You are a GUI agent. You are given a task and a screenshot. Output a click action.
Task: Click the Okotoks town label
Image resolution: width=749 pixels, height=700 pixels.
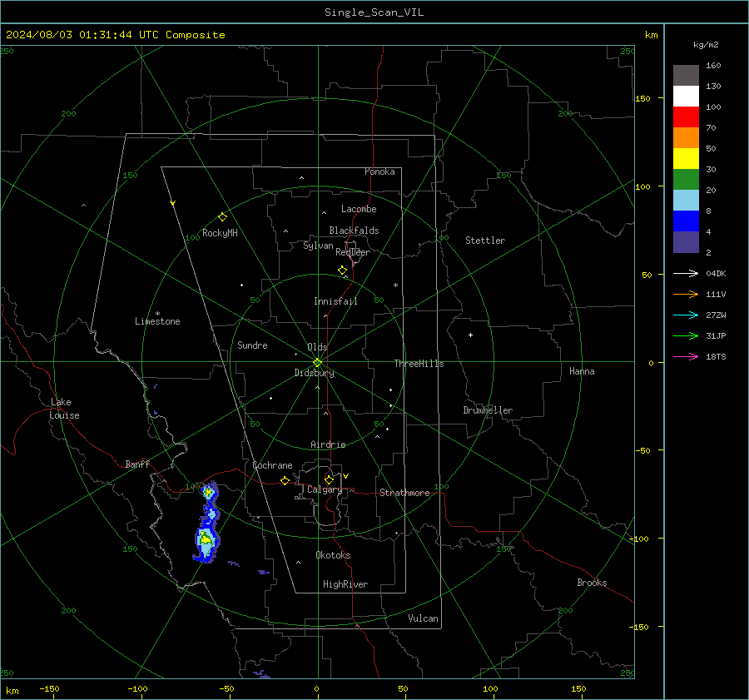pos(333,555)
